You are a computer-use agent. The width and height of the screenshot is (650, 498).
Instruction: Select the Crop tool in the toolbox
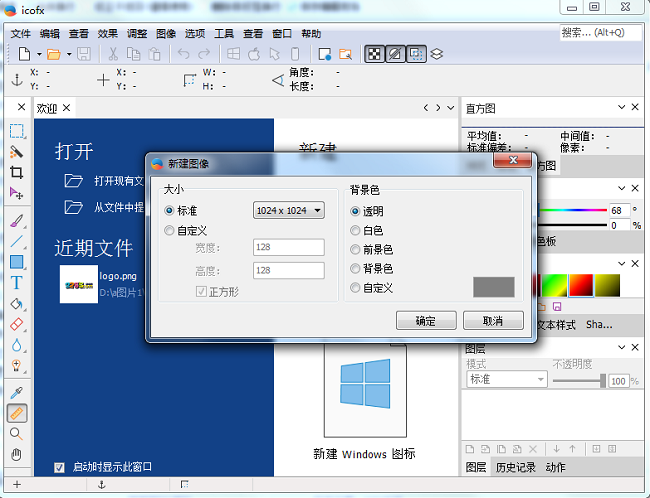pyautogui.click(x=16, y=172)
